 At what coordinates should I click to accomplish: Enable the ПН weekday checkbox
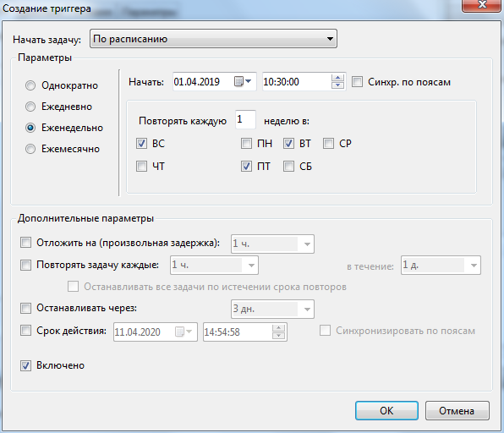[246, 144]
